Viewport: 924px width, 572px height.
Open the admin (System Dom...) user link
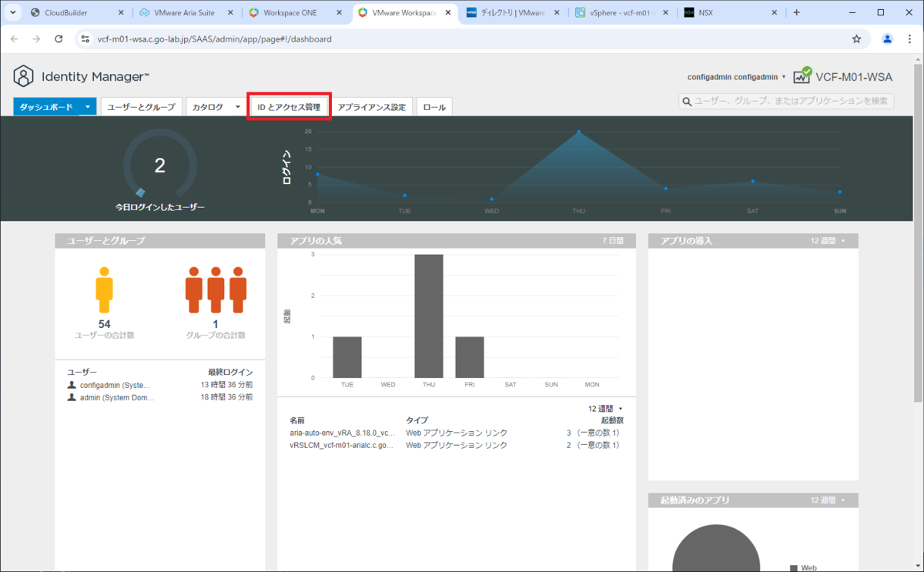click(117, 397)
